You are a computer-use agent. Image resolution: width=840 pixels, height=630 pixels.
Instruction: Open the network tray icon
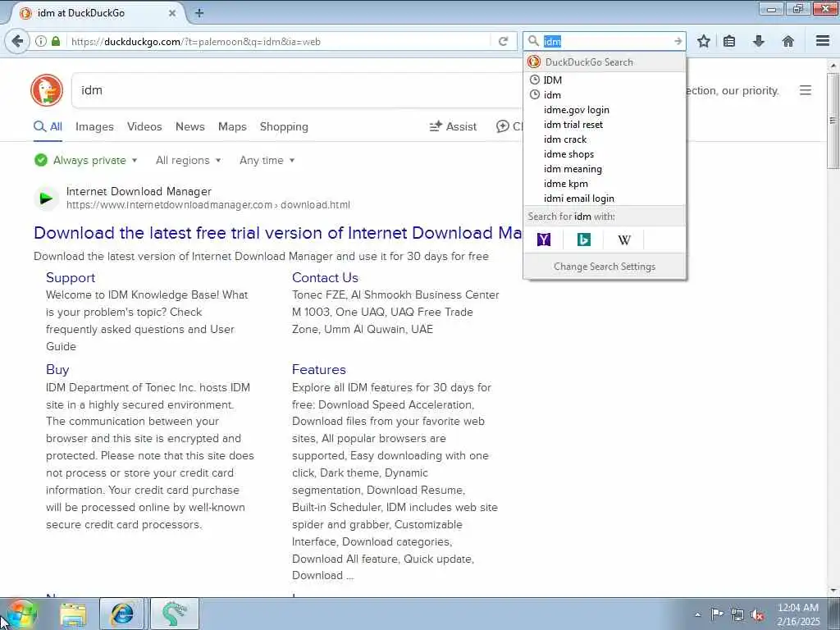pyautogui.click(x=737, y=614)
